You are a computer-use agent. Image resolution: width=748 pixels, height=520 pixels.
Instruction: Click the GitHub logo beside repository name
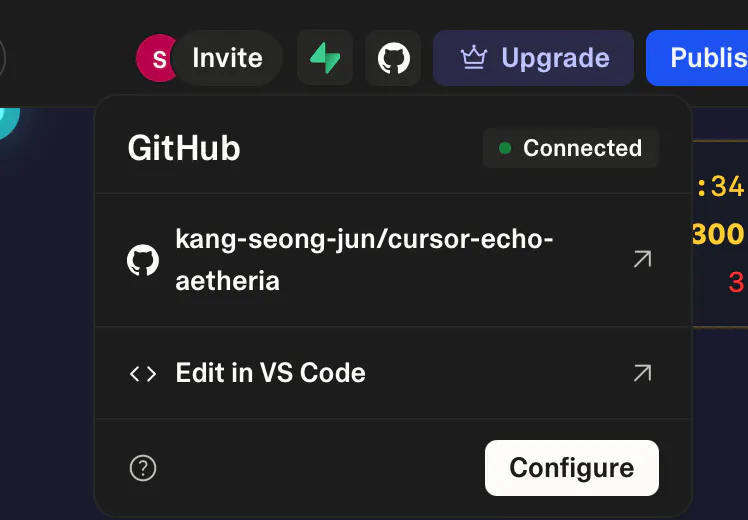[143, 260]
